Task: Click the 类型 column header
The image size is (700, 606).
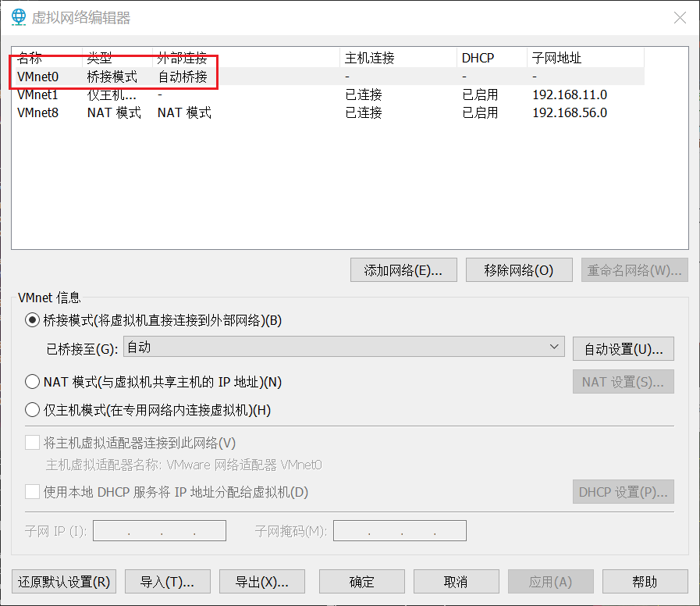Action: (x=117, y=58)
